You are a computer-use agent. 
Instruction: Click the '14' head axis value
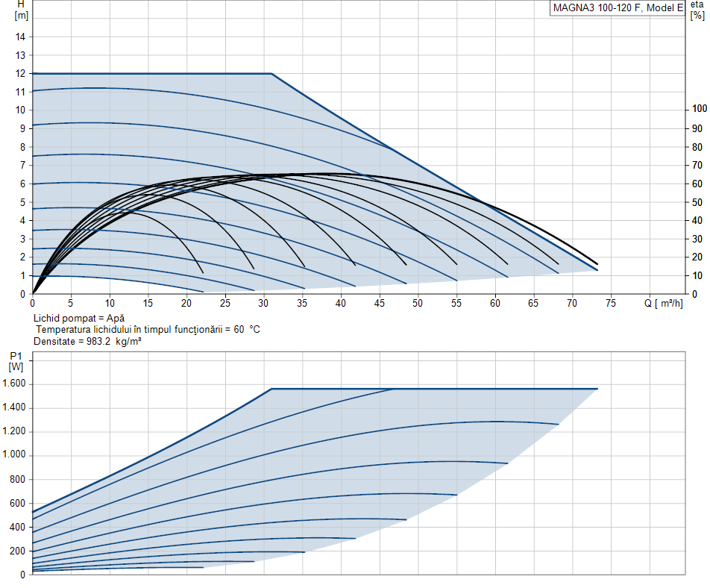click(20, 37)
